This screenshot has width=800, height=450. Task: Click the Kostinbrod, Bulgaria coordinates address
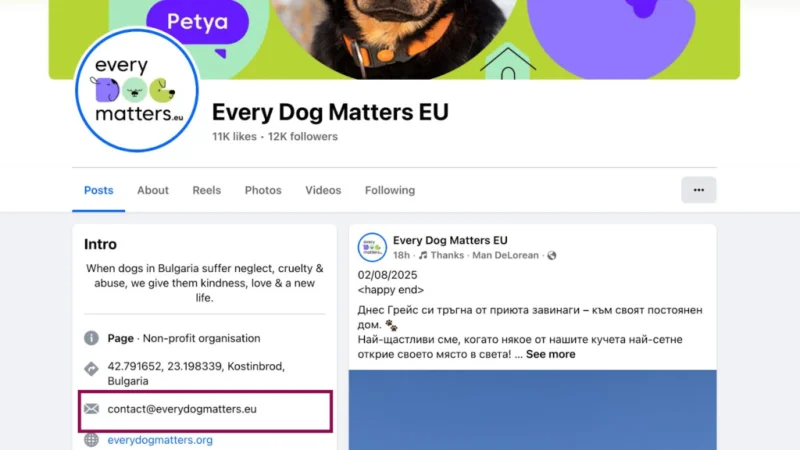click(x=196, y=373)
